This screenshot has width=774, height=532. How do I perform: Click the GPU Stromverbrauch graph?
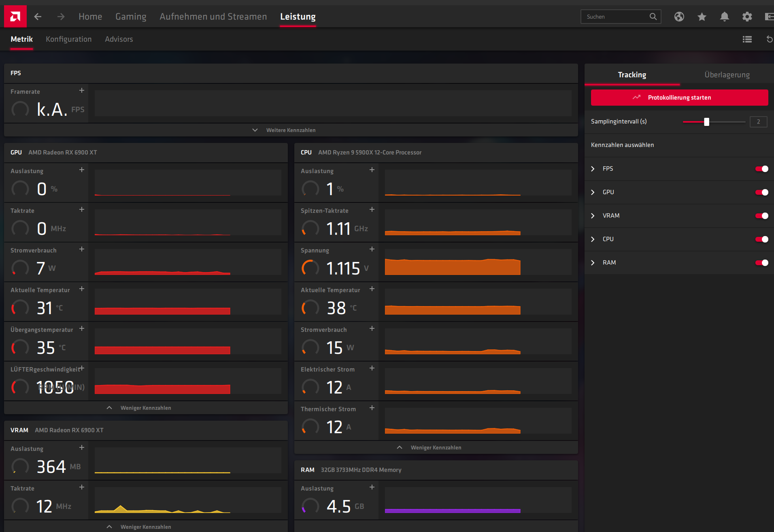click(x=188, y=262)
